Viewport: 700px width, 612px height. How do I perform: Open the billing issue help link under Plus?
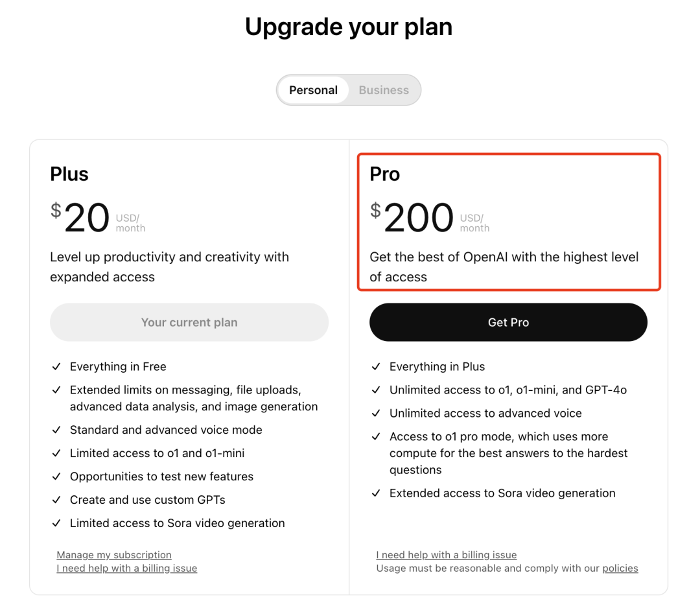pyautogui.click(x=127, y=569)
